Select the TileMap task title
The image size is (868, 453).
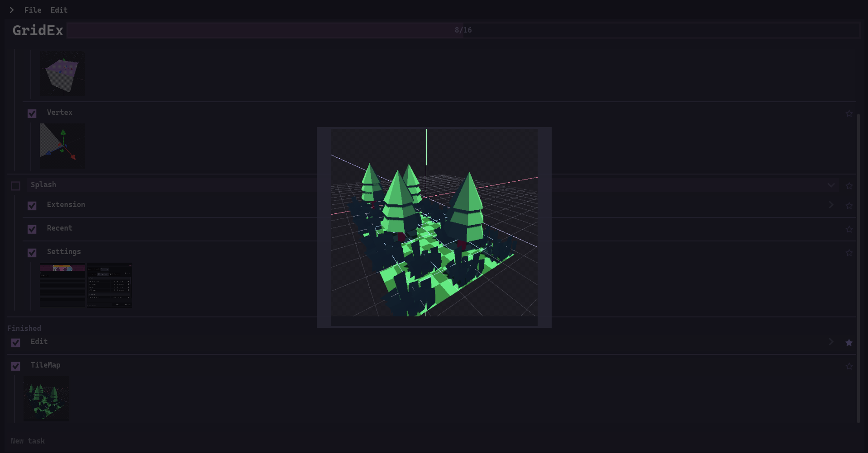45,365
